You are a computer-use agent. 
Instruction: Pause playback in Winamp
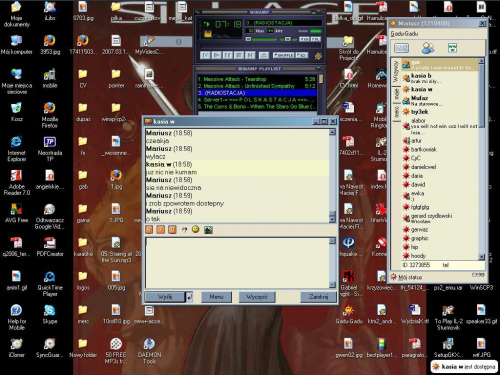(x=228, y=55)
